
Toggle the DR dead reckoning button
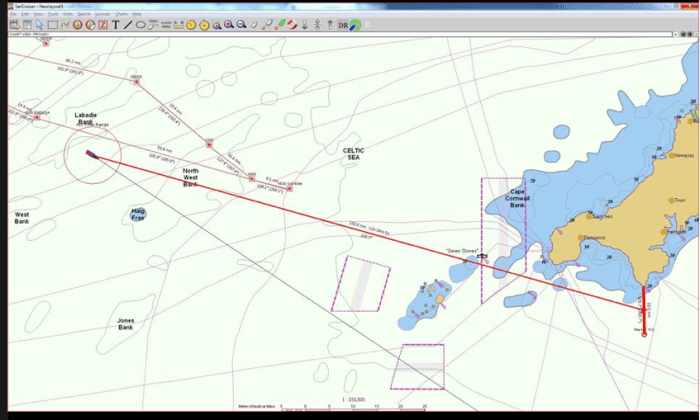pos(342,24)
